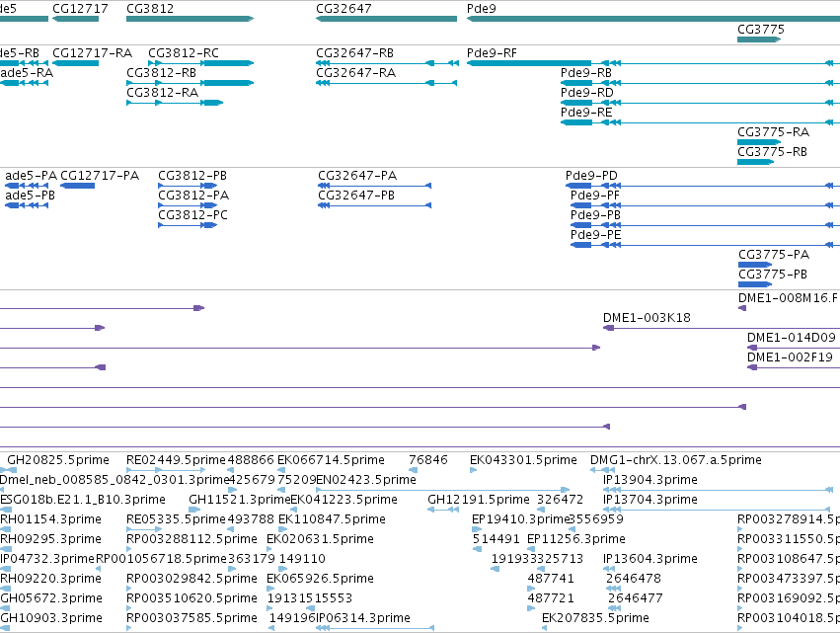Select EST IP13604.3prime

pos(650,559)
